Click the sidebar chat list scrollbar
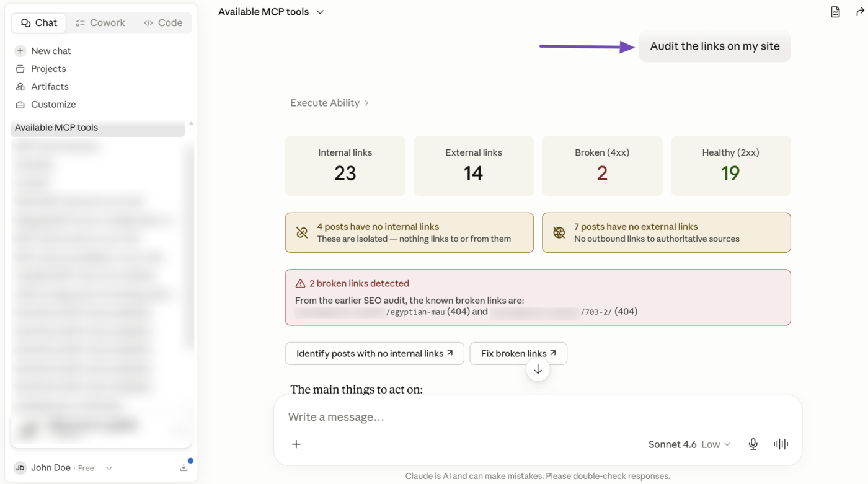Viewport: 868px width, 484px height. (191, 248)
